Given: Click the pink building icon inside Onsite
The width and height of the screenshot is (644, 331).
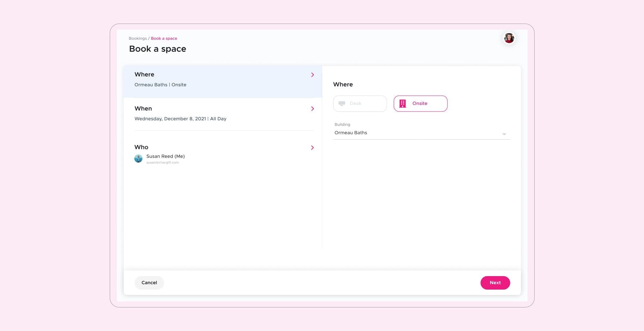Looking at the screenshot, I should (x=402, y=103).
